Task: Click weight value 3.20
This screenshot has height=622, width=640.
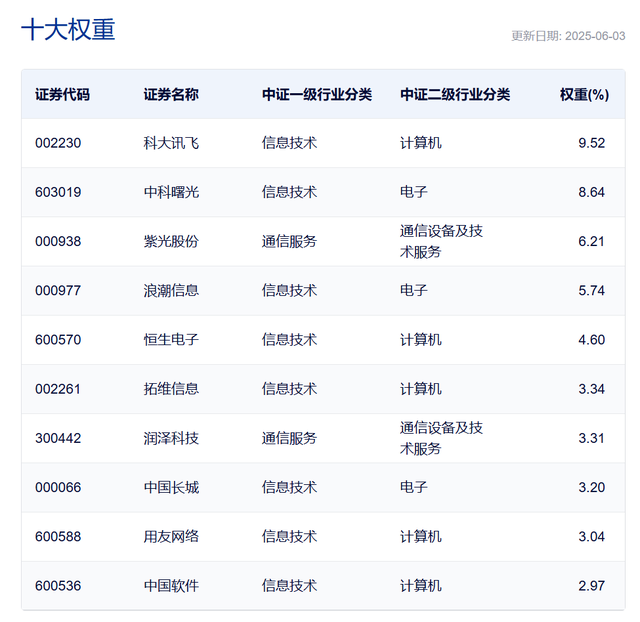Action: coord(591,487)
